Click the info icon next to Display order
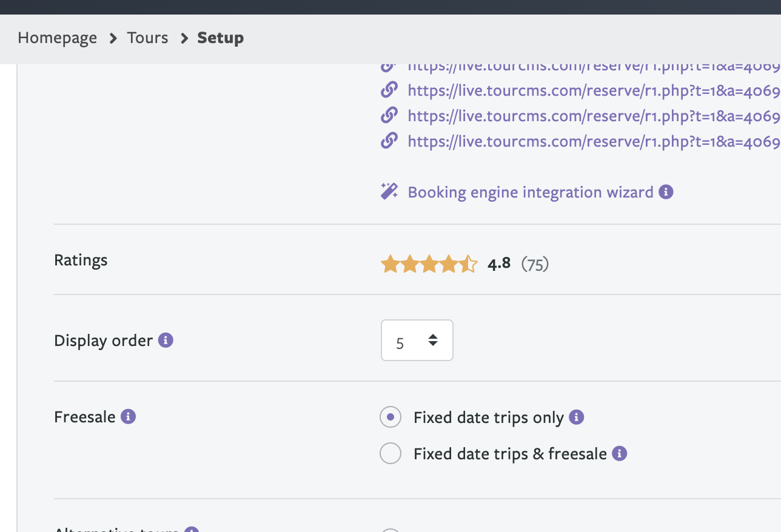 (166, 341)
